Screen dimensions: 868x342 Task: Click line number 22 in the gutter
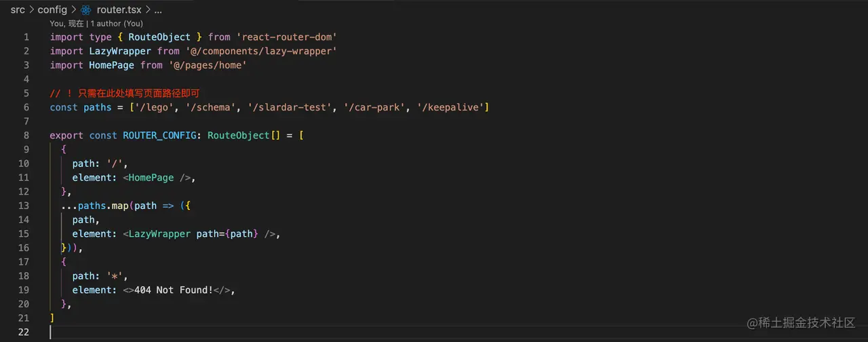pyautogui.click(x=24, y=332)
